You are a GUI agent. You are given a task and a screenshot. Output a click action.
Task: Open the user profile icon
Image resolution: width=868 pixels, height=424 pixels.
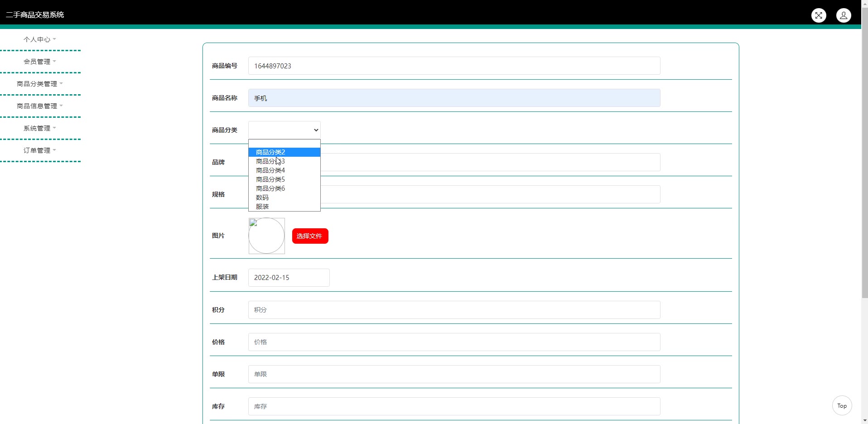[844, 15]
